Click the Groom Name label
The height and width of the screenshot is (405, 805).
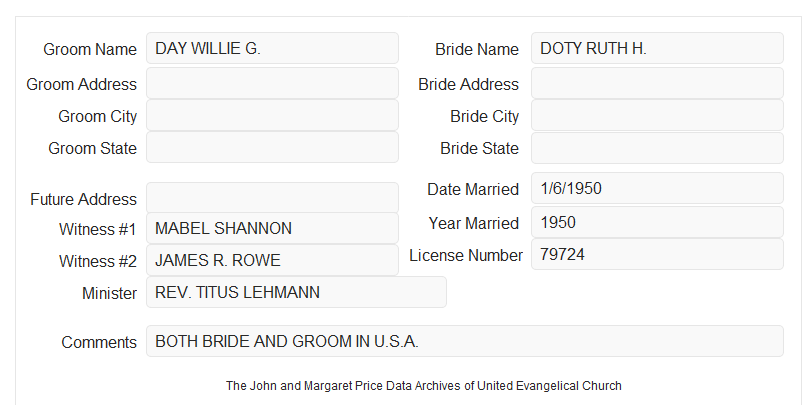point(90,49)
